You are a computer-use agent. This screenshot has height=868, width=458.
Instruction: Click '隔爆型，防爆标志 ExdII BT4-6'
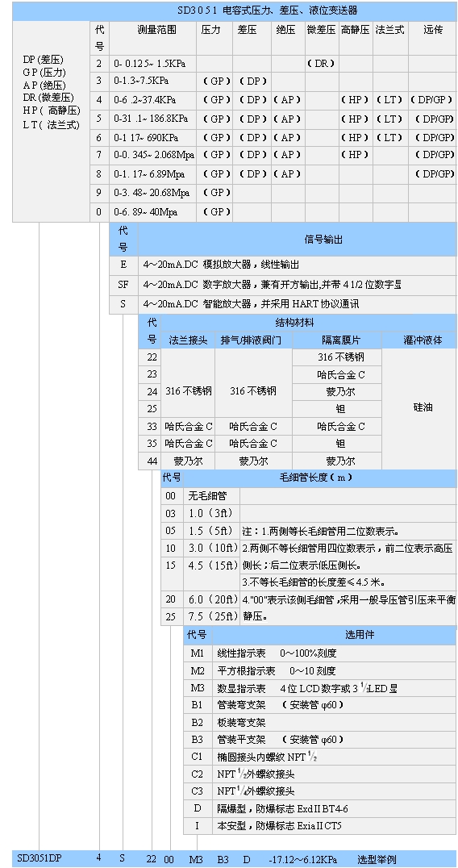281,809
